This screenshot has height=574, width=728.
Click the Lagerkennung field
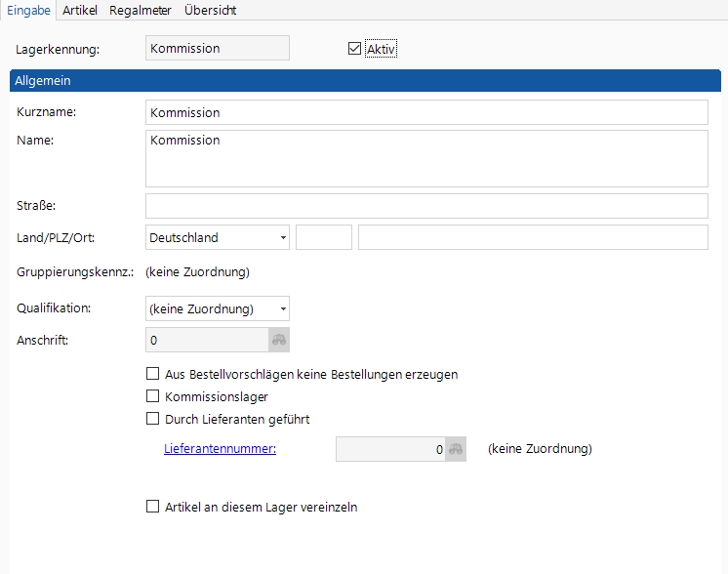point(217,49)
